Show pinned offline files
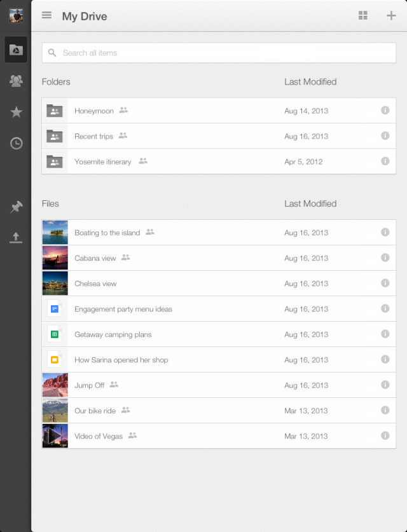407x532 pixels. (16, 207)
